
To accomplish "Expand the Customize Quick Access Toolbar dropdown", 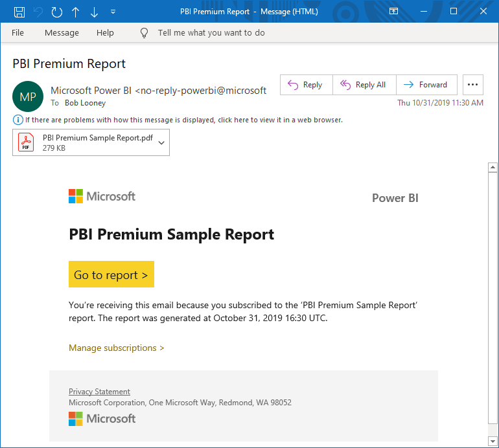I will point(113,12).
